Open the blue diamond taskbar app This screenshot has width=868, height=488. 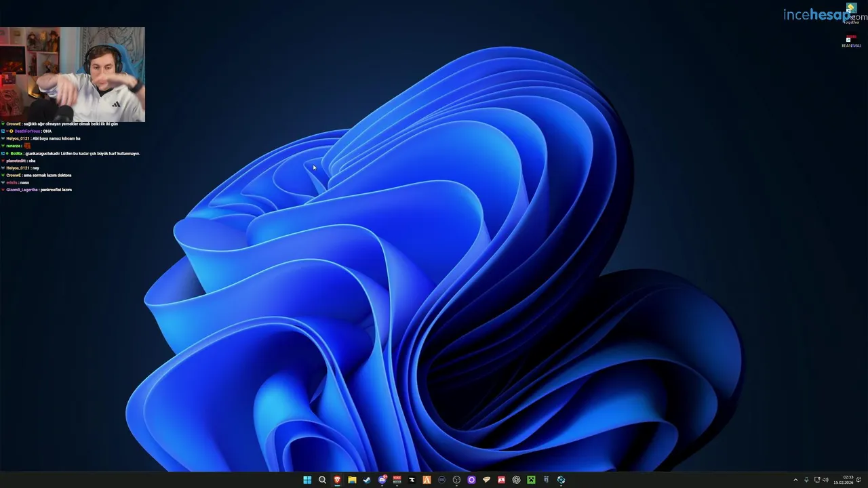click(561, 480)
